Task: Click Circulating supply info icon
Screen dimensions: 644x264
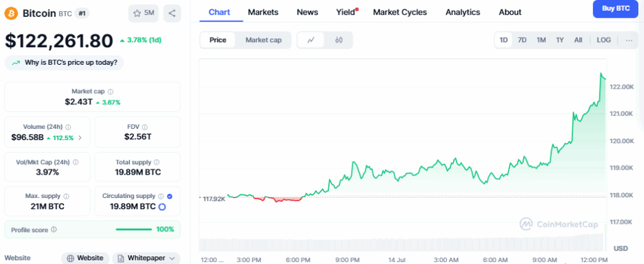Action: 161,196
